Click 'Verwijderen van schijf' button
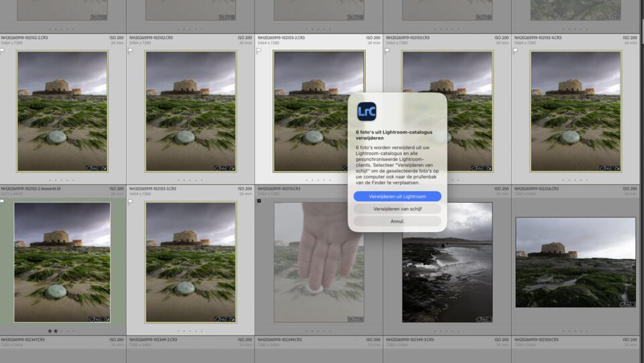The image size is (644, 363). click(397, 209)
